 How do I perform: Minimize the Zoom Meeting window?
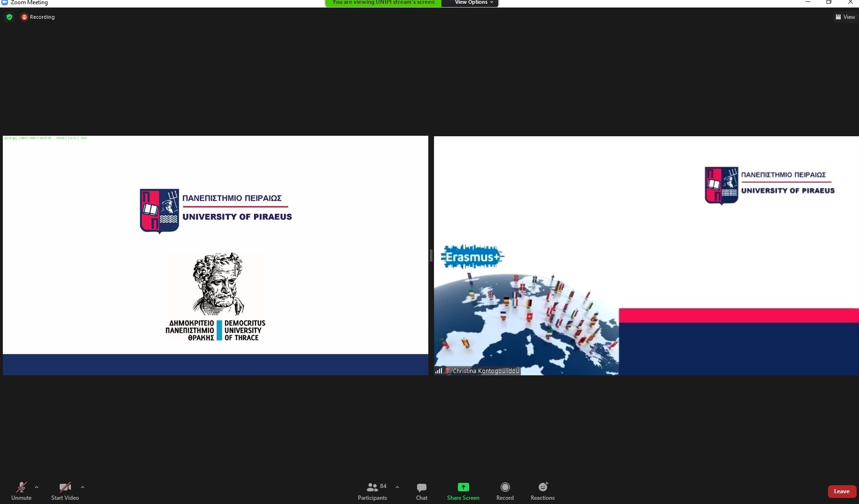coord(808,2)
